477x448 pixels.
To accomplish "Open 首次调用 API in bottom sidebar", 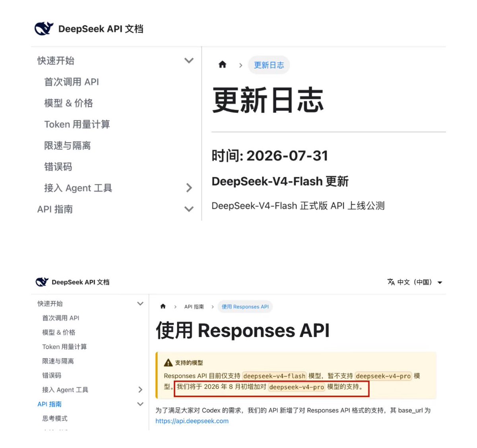I will (x=61, y=318).
